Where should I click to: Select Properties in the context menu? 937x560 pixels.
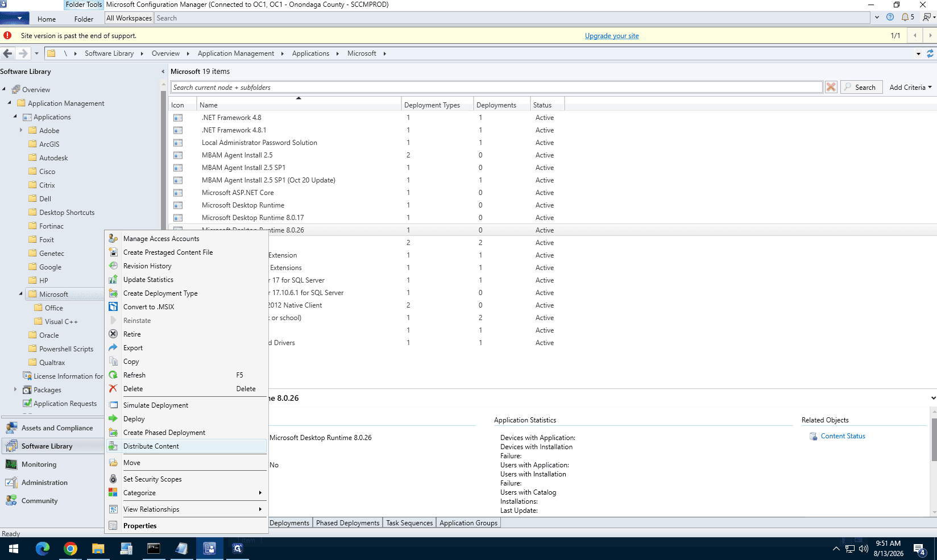coord(186,525)
